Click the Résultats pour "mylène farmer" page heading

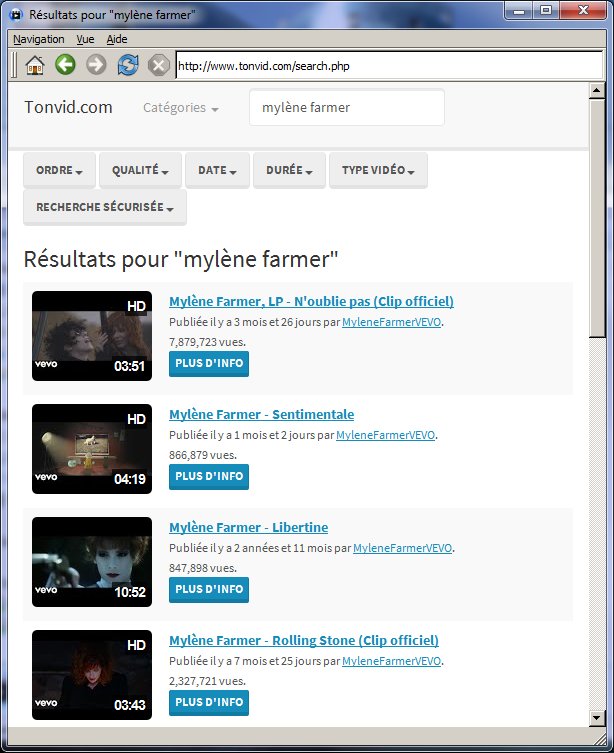tap(181, 259)
